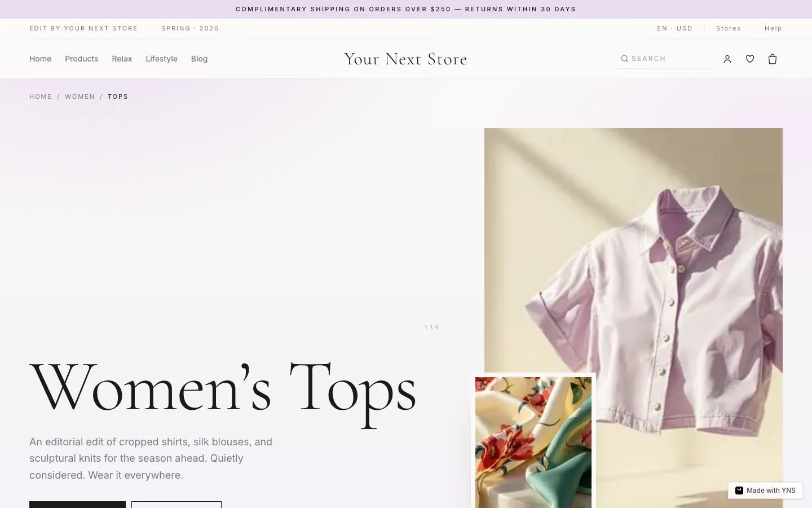Open the wishlist heart icon

pos(750,59)
